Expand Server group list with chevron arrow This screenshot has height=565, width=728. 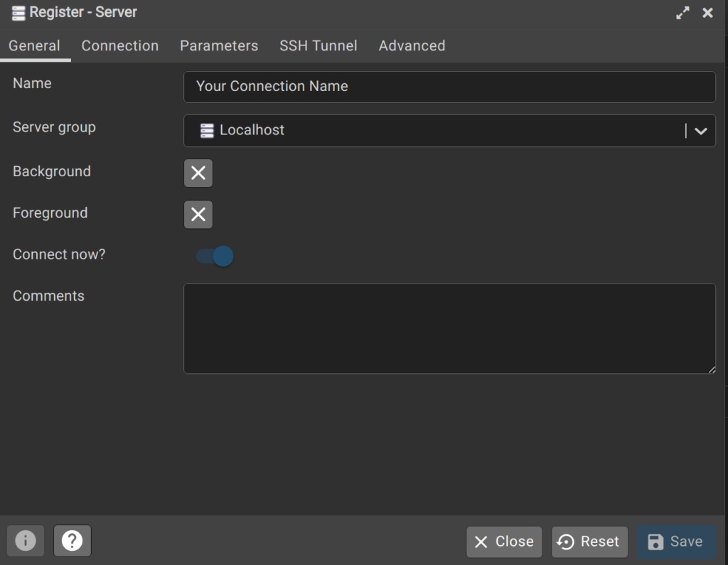[700, 131]
